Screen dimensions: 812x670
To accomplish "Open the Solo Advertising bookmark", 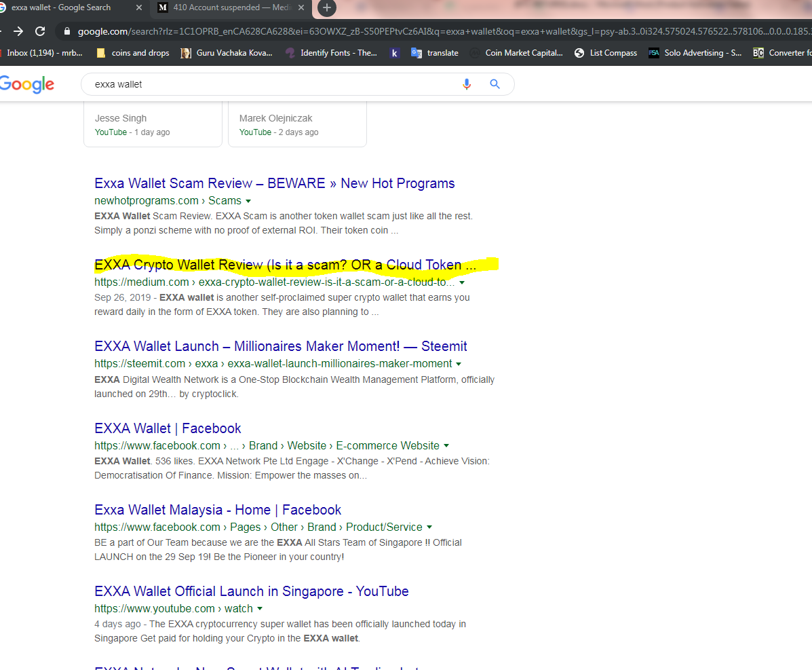I will (x=695, y=53).
